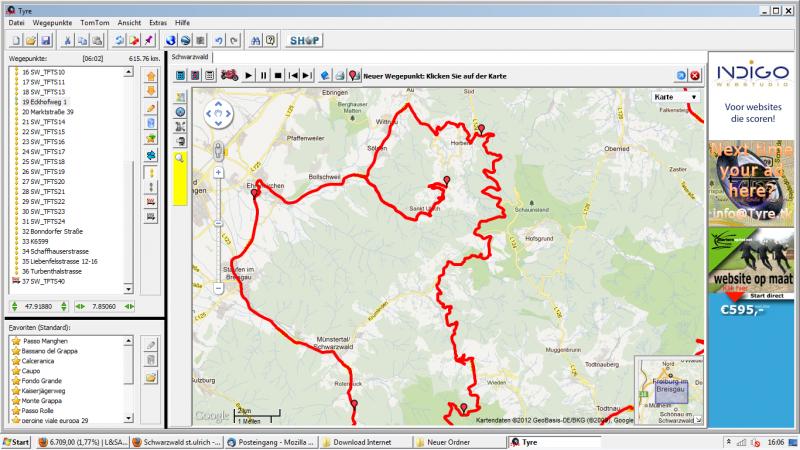Open the Ansicht menu
The height and width of the screenshot is (450, 800).
129,22
